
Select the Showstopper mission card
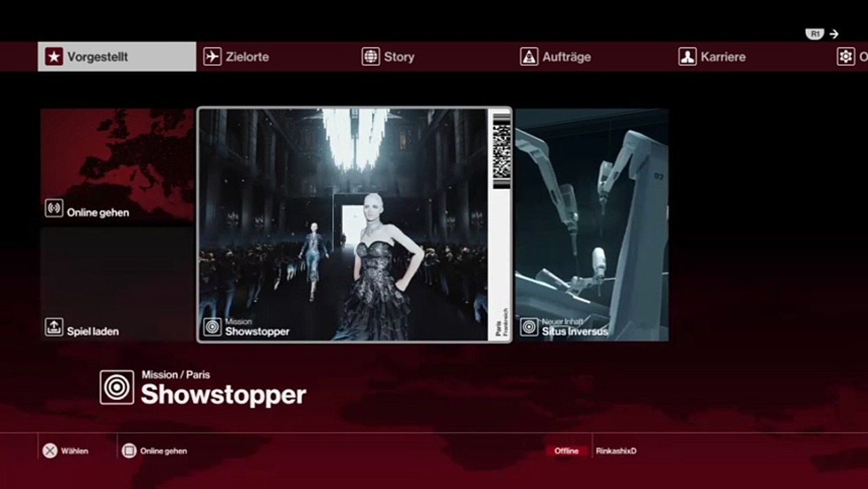tap(354, 224)
